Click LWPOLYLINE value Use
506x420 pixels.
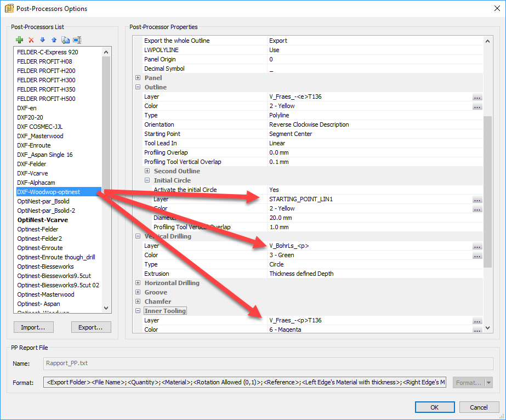[x=274, y=50]
